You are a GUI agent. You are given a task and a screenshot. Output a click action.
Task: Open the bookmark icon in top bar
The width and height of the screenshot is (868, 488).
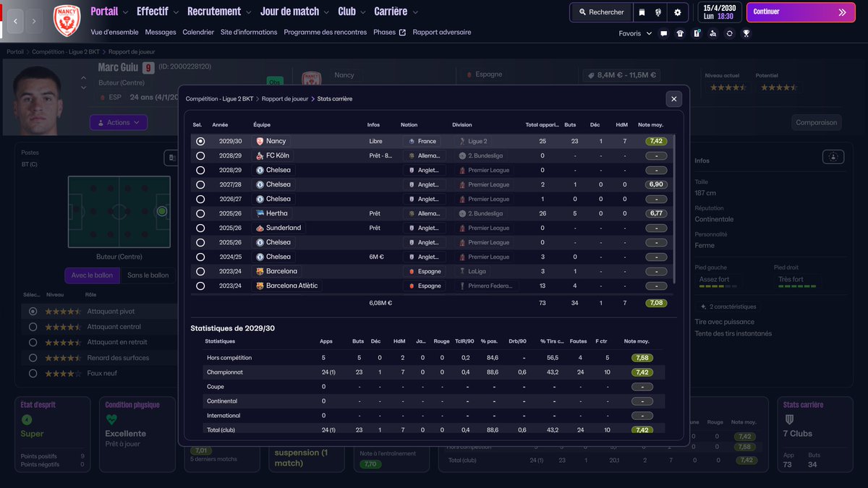[642, 12]
